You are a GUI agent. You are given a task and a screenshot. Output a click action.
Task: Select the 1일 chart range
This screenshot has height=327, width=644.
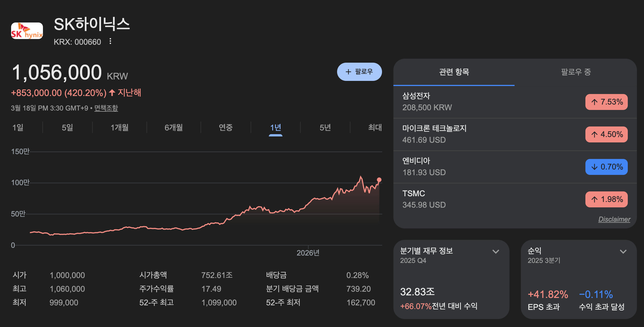[18, 128]
